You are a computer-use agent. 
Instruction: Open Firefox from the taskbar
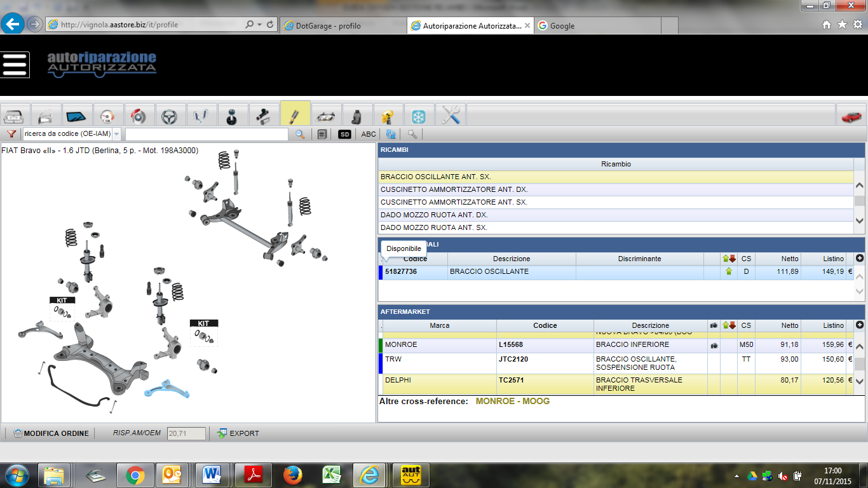pos(292,475)
